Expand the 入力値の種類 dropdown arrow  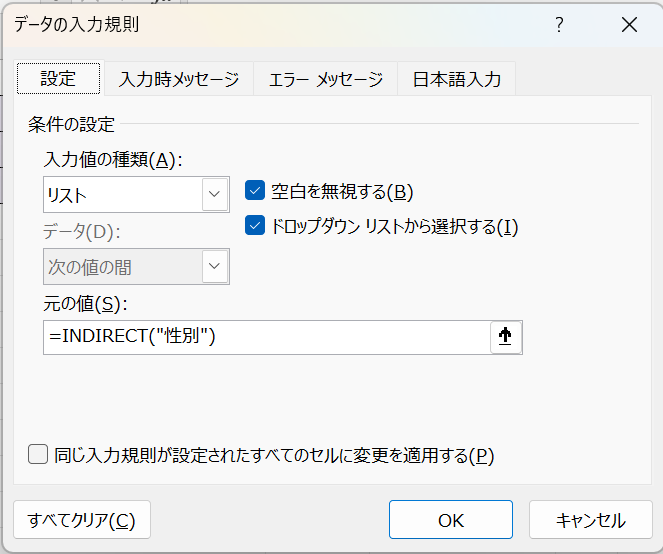(215, 194)
